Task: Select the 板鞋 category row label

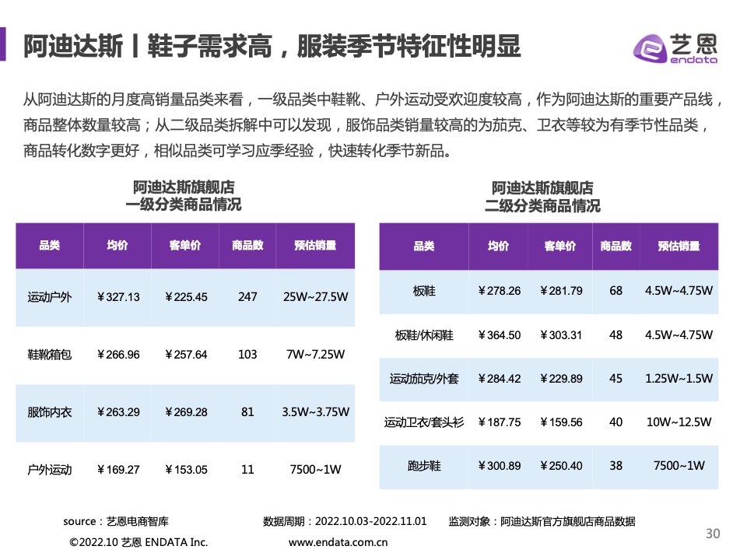Action: pos(424,291)
